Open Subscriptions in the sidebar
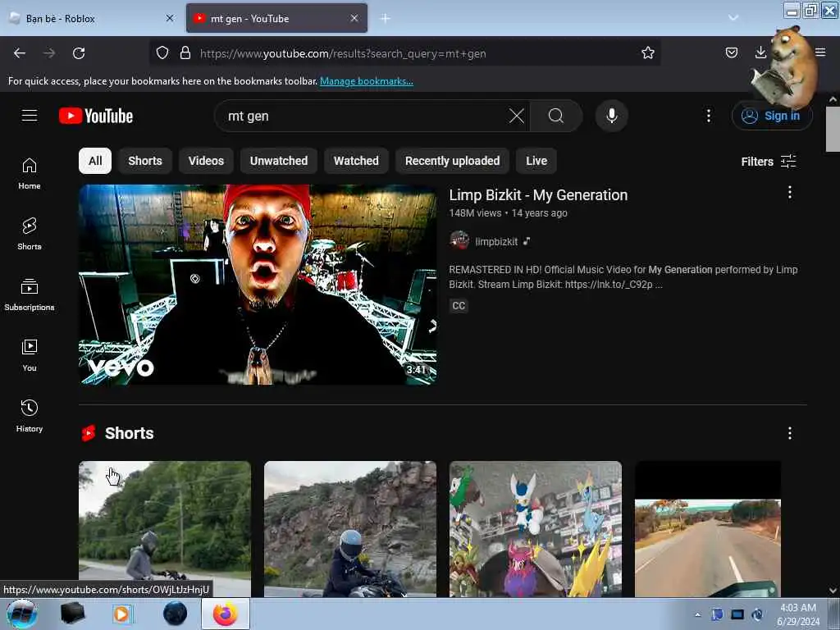Viewport: 840px width, 630px height. click(x=30, y=294)
